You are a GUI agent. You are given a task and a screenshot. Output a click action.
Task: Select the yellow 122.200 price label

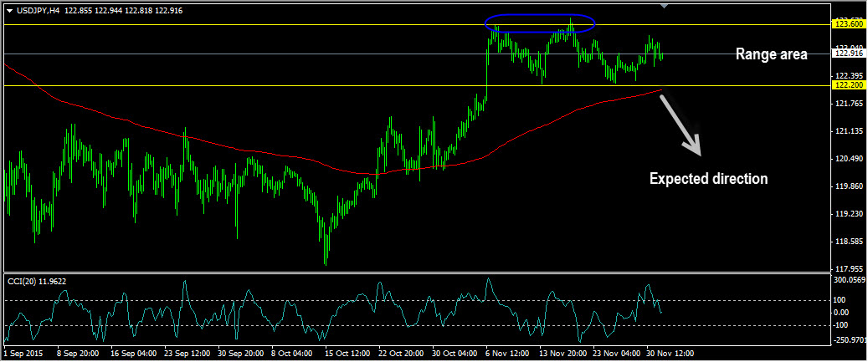pyautogui.click(x=849, y=85)
